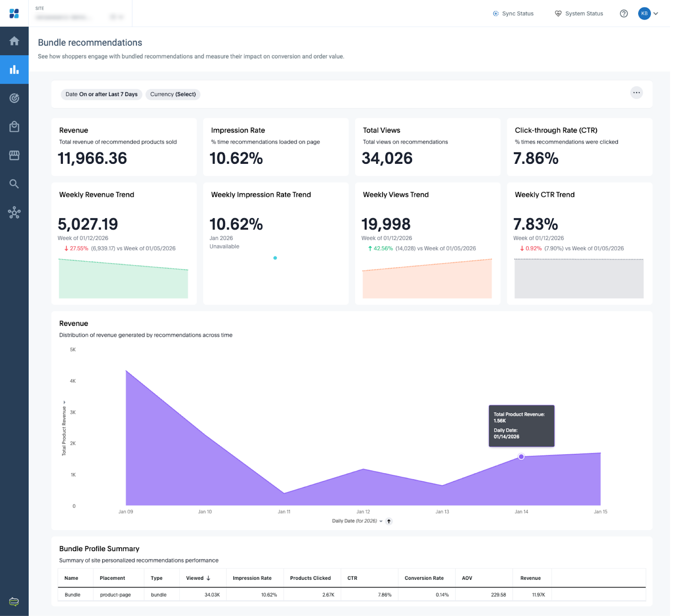The image size is (674, 616).
Task: Select the storefront icon in sidebar
Action: (x=14, y=155)
